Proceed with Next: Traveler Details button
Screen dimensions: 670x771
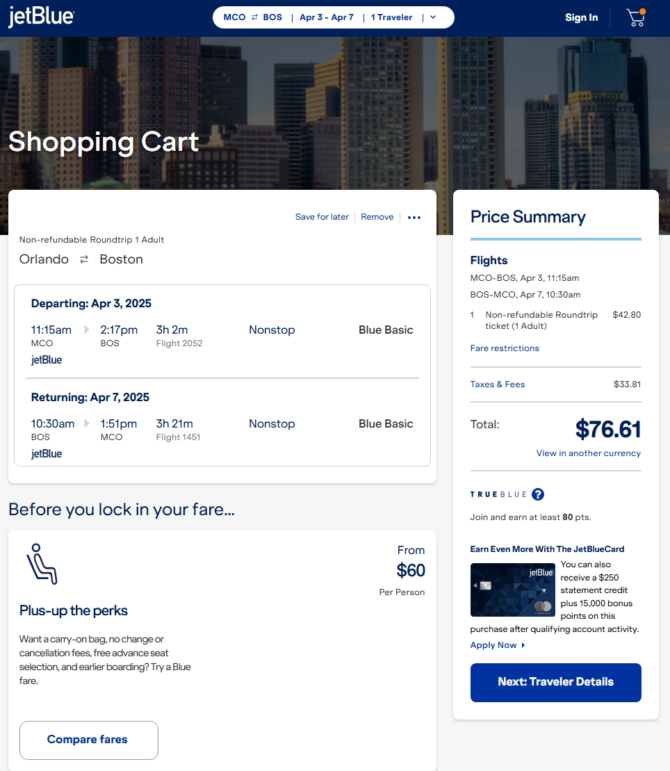coord(555,682)
